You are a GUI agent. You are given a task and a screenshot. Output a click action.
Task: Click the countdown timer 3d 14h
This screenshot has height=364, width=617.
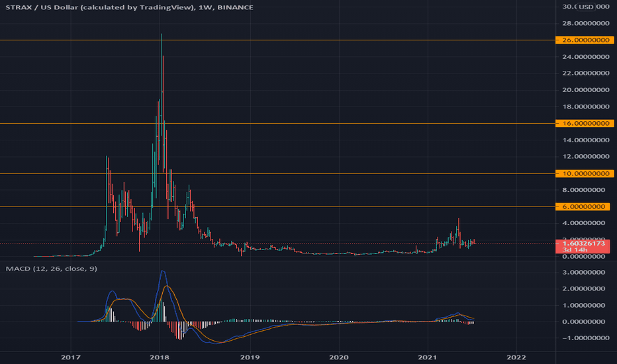tap(575, 250)
